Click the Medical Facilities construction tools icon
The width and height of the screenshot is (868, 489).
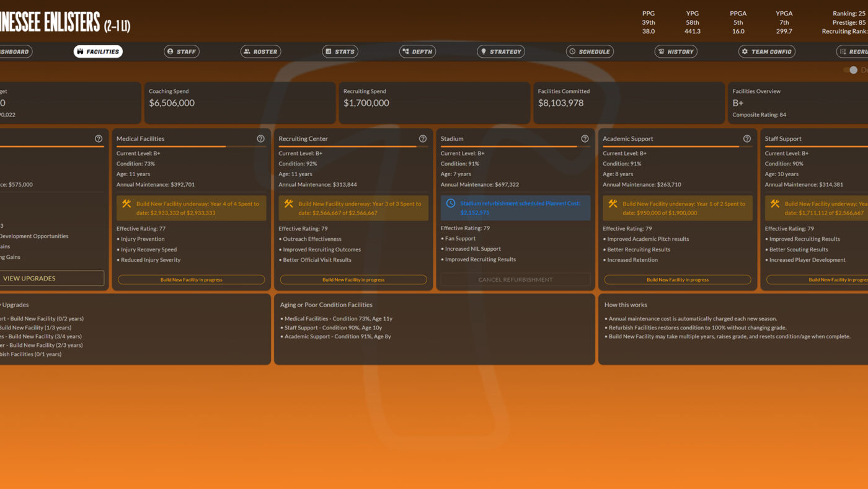(126, 204)
